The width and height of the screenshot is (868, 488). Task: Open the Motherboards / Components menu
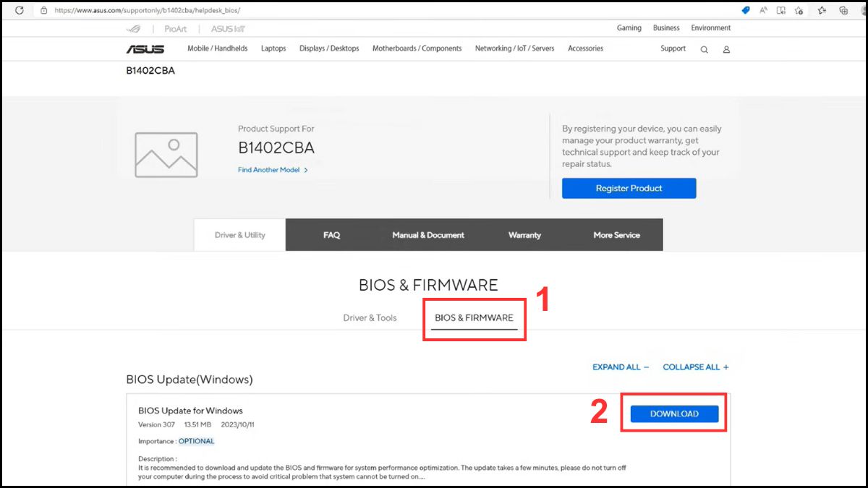417,48
